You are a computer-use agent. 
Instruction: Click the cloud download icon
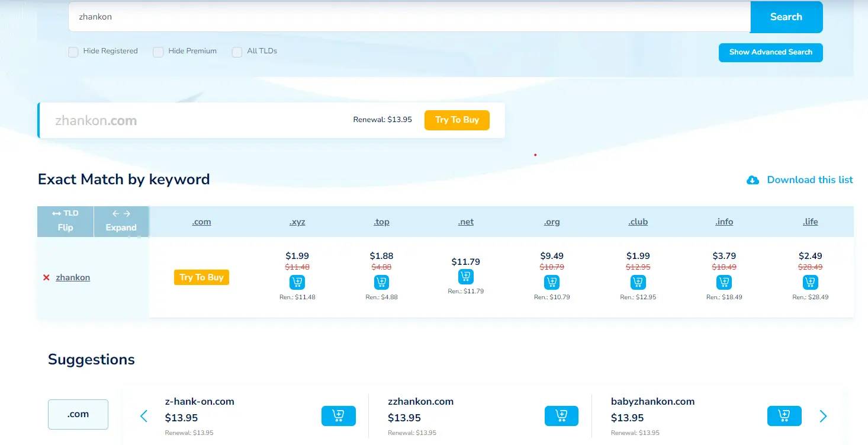coord(753,180)
